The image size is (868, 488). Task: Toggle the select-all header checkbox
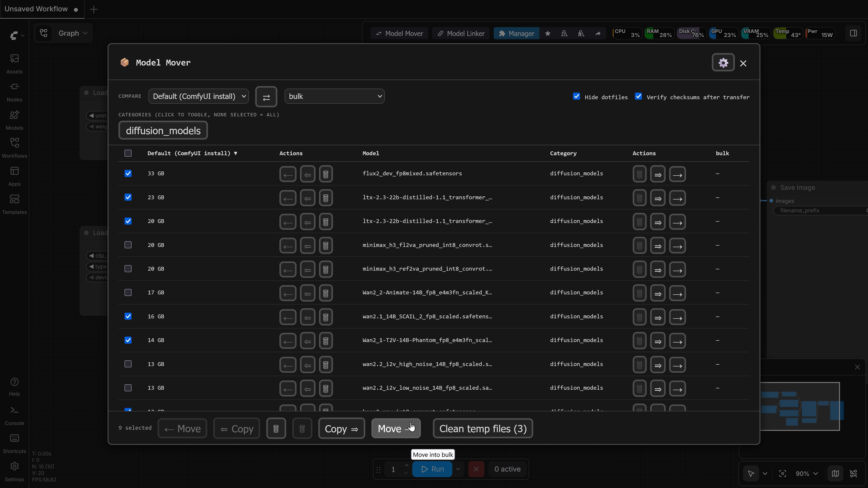128,153
